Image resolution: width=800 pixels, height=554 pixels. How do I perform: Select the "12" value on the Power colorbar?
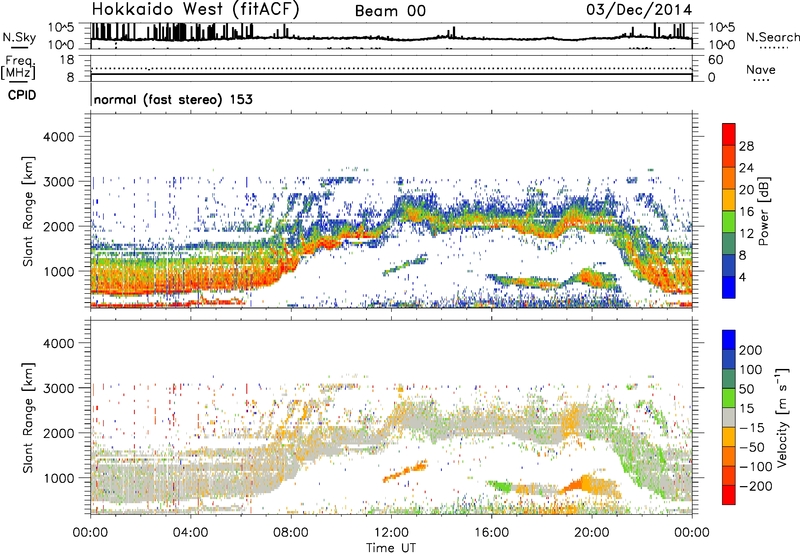746,234
